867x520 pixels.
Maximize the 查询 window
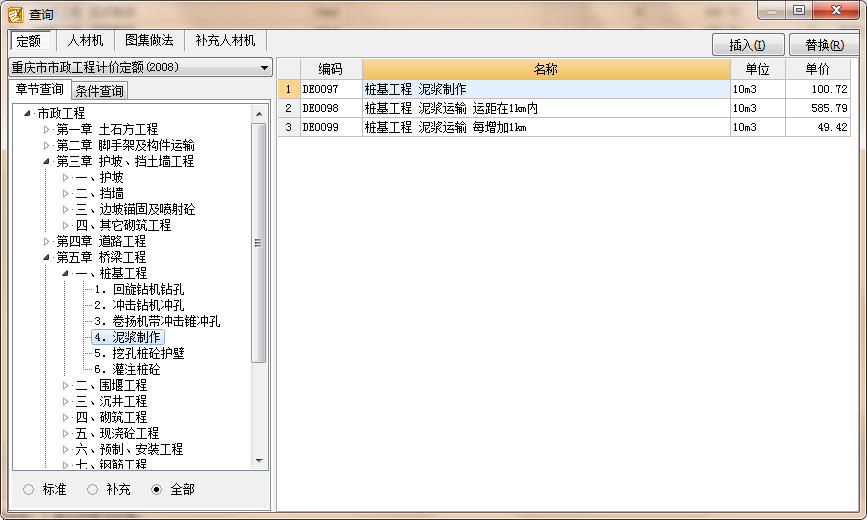(799, 10)
